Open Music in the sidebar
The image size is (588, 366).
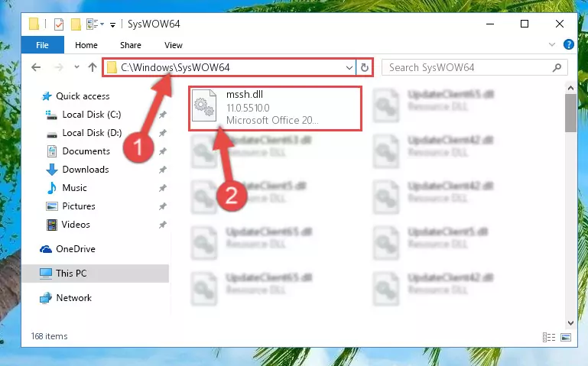[67, 188]
